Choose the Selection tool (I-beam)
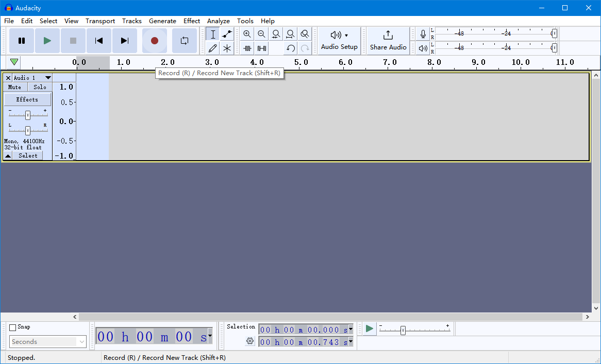Screen dimensions: 601x364 tap(213, 34)
